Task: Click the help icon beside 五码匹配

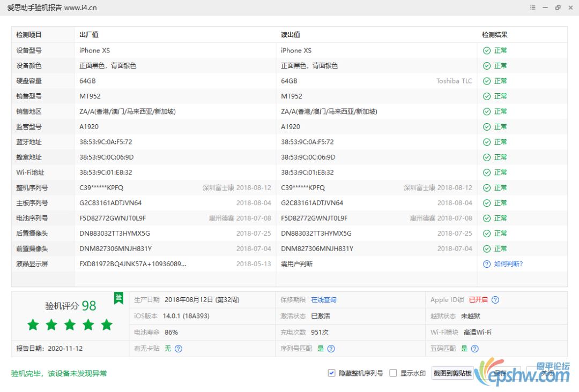Action: (x=475, y=349)
